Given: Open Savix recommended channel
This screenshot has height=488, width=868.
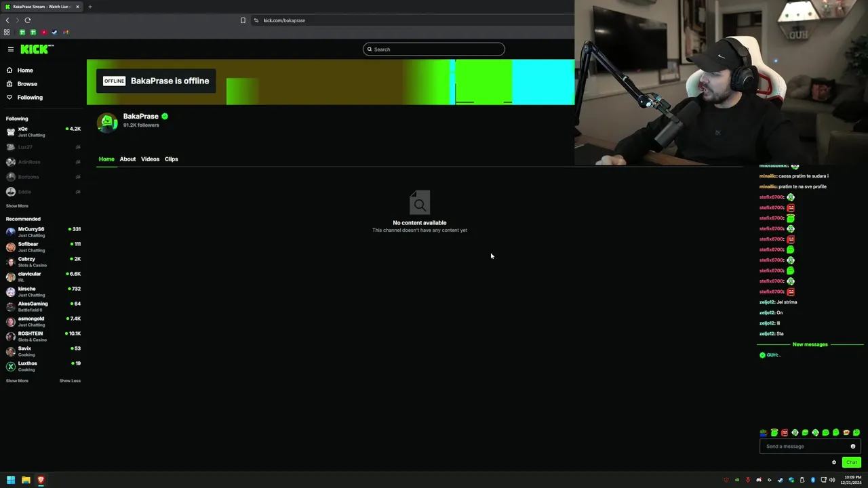Looking at the screenshot, I should 43,351.
